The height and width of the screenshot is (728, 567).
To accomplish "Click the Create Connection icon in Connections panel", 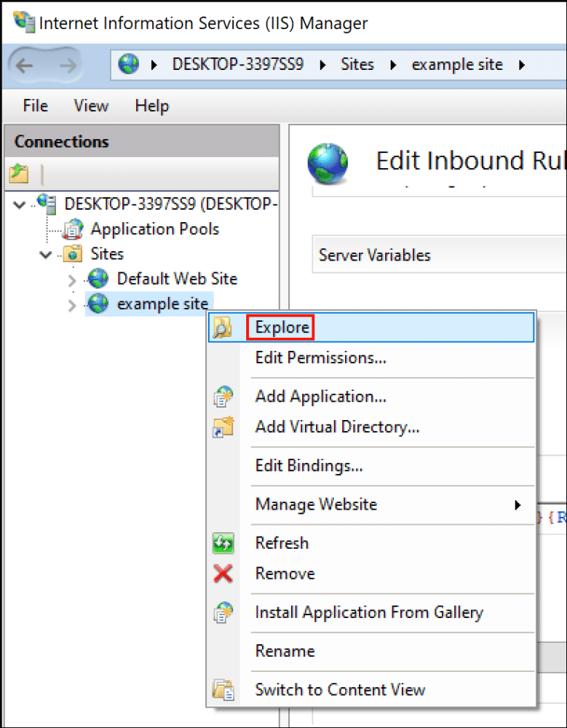I will click(18, 174).
